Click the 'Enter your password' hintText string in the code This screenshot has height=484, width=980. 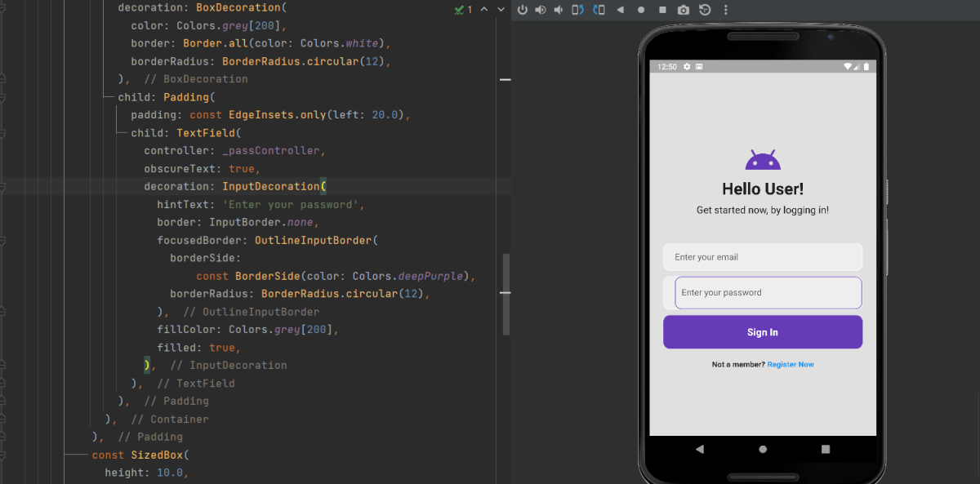(290, 205)
